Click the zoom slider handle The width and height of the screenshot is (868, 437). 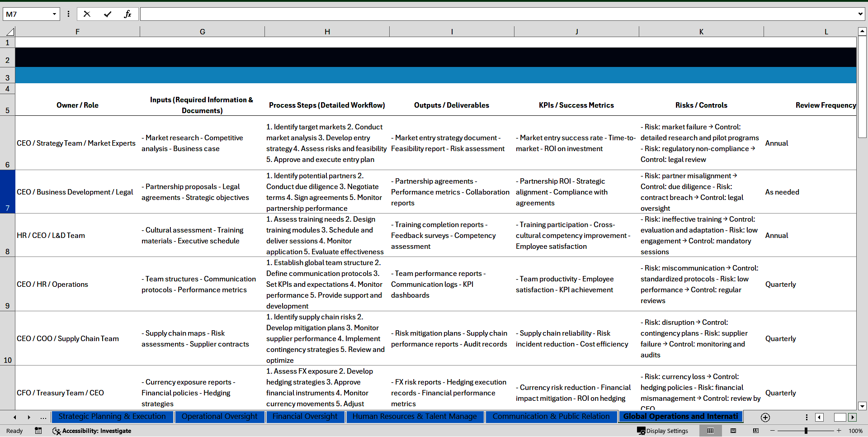[x=806, y=431]
